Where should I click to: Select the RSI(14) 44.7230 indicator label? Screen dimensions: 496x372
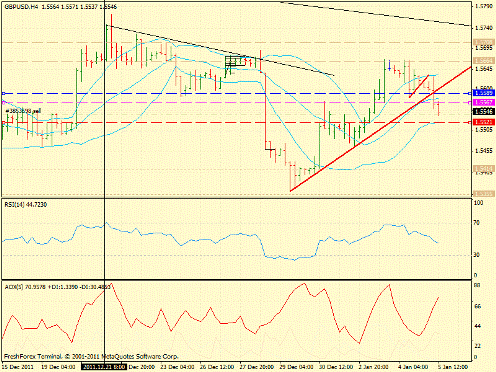(x=26, y=205)
